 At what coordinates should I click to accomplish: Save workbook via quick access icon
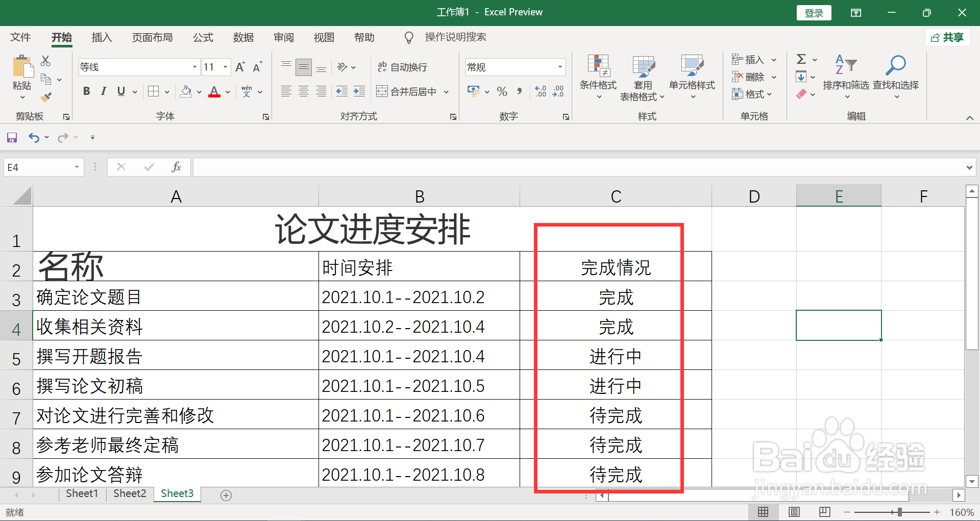pyautogui.click(x=12, y=137)
